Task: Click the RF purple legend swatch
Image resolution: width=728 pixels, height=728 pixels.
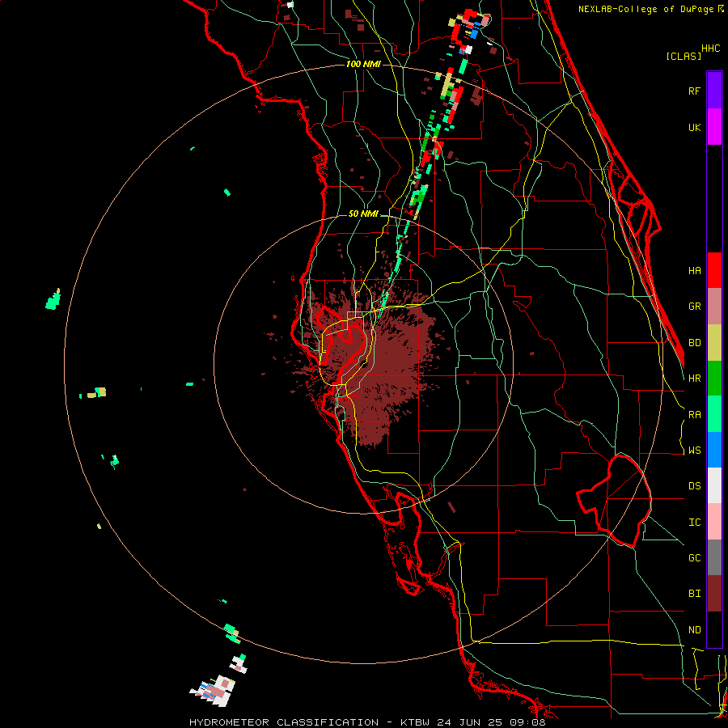Action: pos(714,91)
